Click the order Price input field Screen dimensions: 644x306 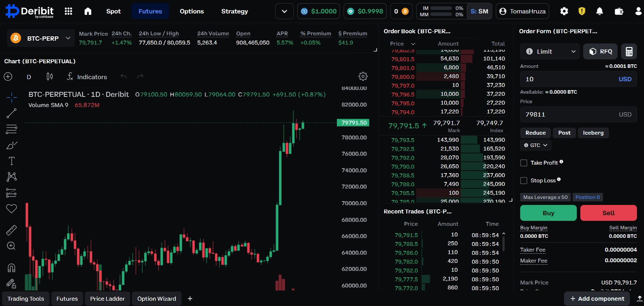(578, 114)
